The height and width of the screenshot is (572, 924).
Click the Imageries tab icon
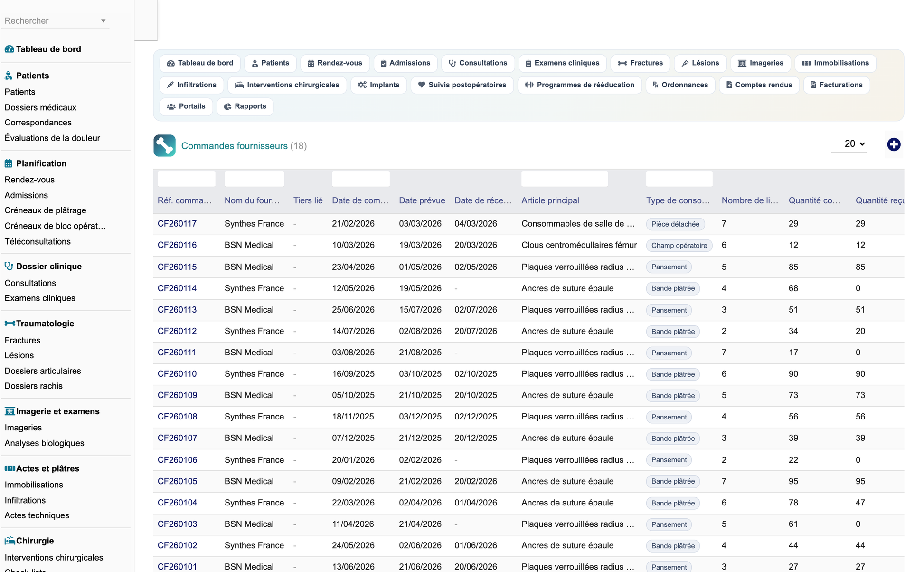pos(742,63)
